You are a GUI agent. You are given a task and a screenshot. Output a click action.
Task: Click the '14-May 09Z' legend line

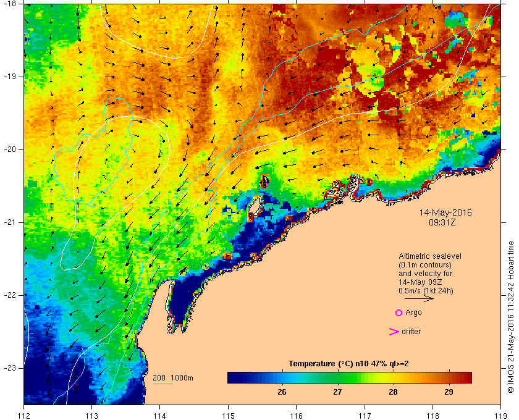tap(420, 282)
